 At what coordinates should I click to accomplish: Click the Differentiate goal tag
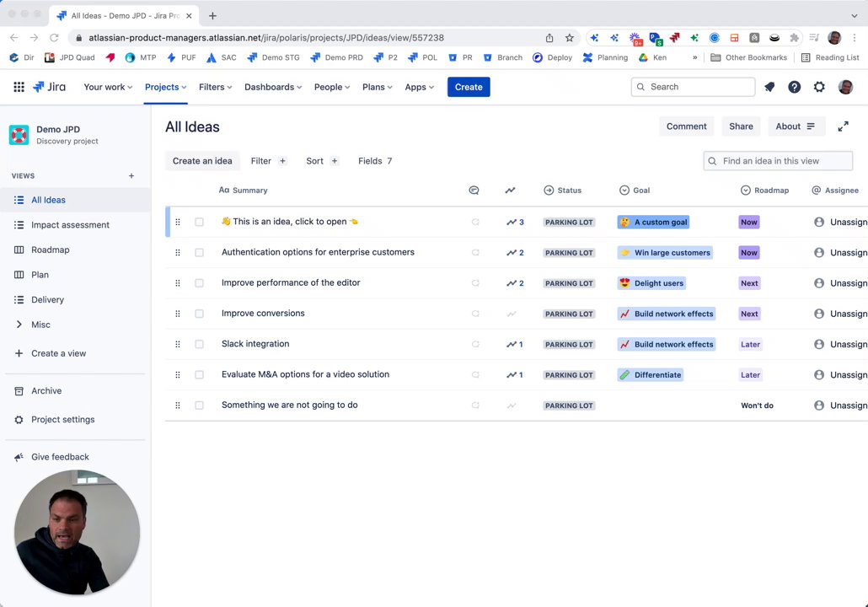click(x=651, y=375)
